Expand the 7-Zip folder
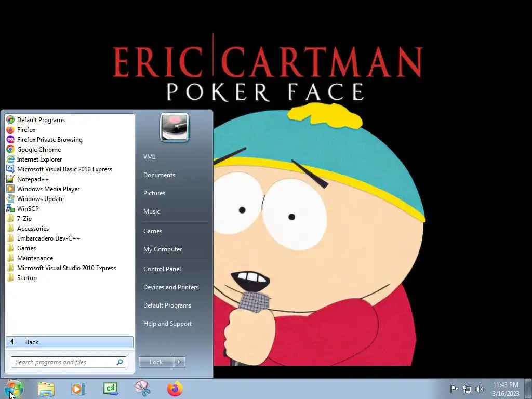Image resolution: width=532 pixels, height=399 pixels. 70,218
